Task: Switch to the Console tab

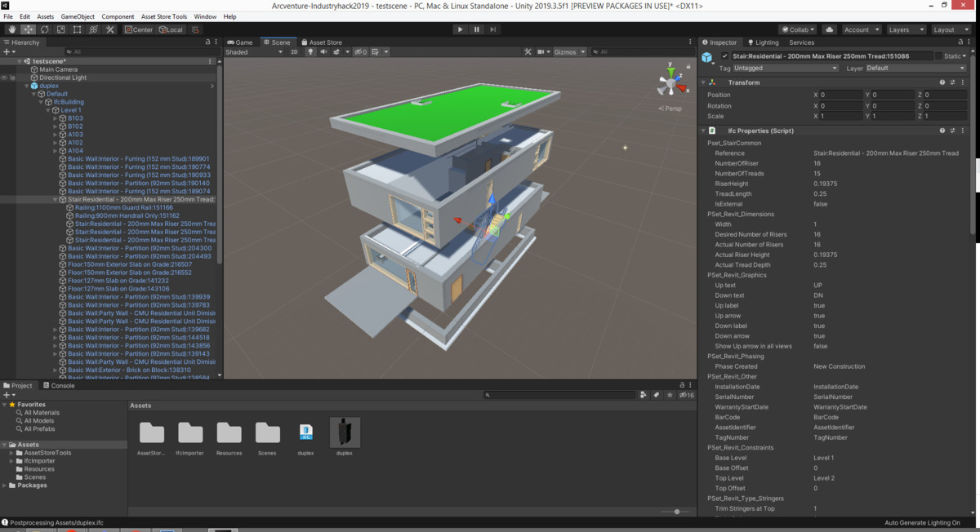Action: [x=63, y=386]
